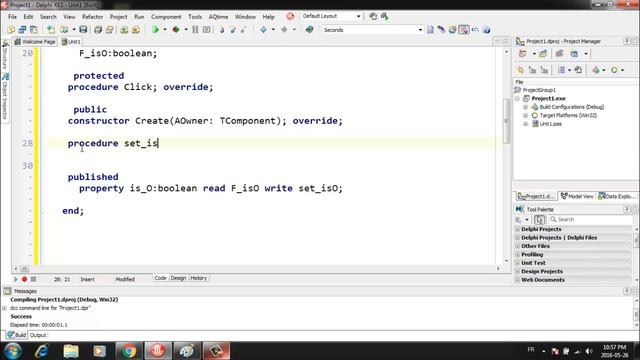Click the 'Success' line in Messages
Viewport: 640px width, 360px height.
[21, 316]
